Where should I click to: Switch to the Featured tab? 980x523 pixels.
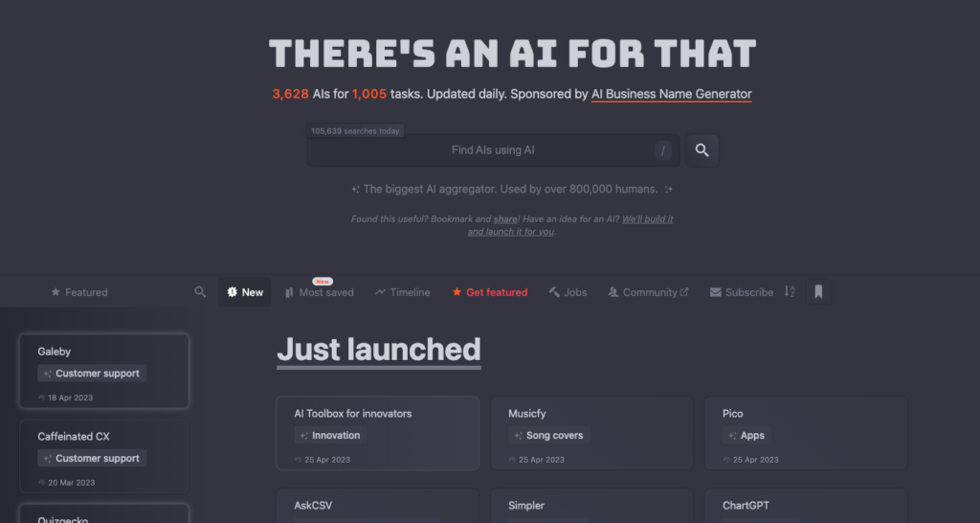pos(78,292)
